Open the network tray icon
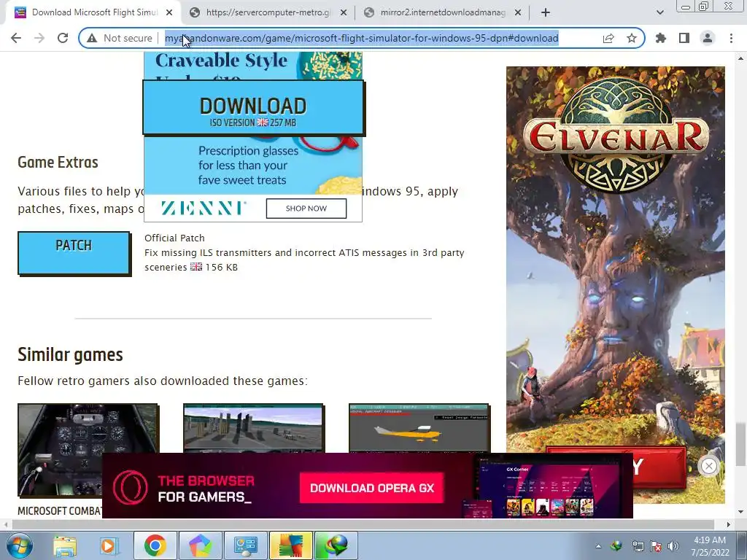 638,546
